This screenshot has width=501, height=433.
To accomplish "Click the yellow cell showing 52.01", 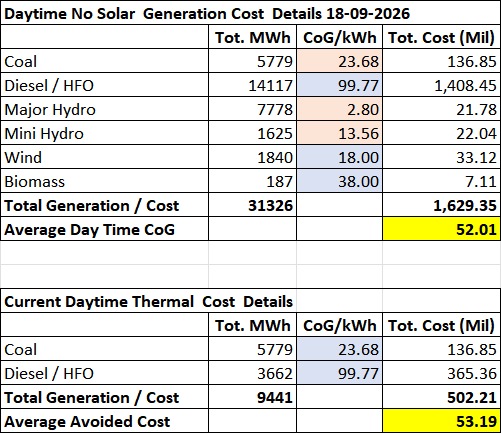I will [441, 229].
